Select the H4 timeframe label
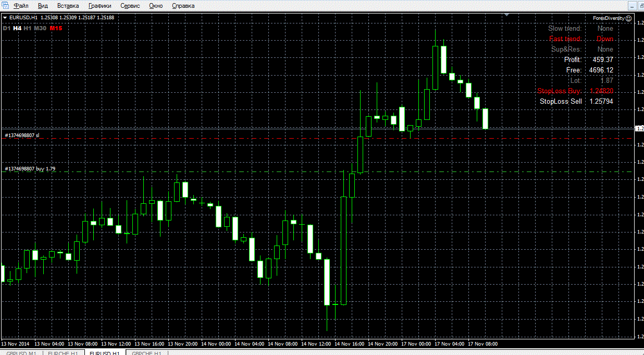This screenshot has width=644, height=355. [x=17, y=28]
